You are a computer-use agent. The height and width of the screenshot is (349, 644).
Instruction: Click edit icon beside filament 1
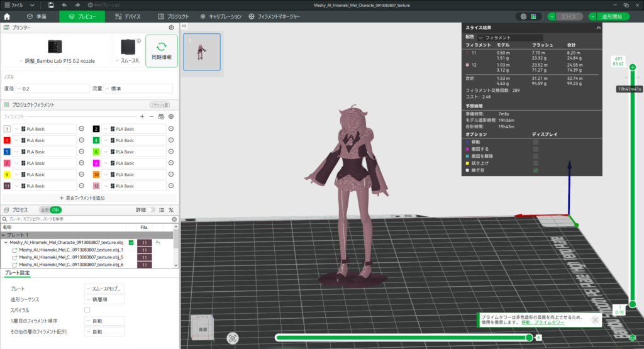(x=81, y=129)
